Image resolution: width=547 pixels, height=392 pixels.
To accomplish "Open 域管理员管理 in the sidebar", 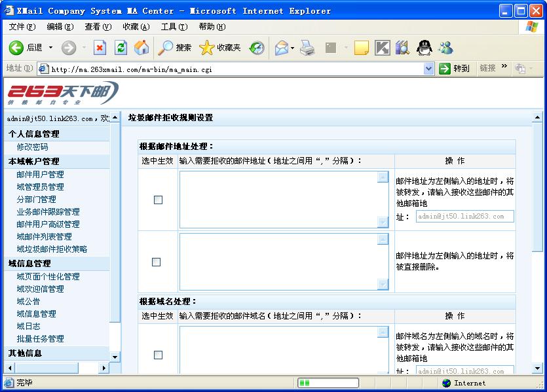I will click(x=40, y=187).
